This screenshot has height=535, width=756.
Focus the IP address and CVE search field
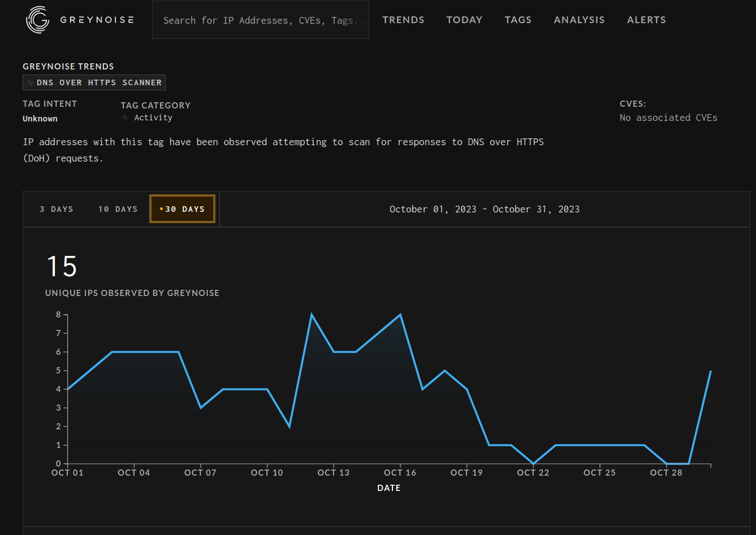click(x=260, y=20)
